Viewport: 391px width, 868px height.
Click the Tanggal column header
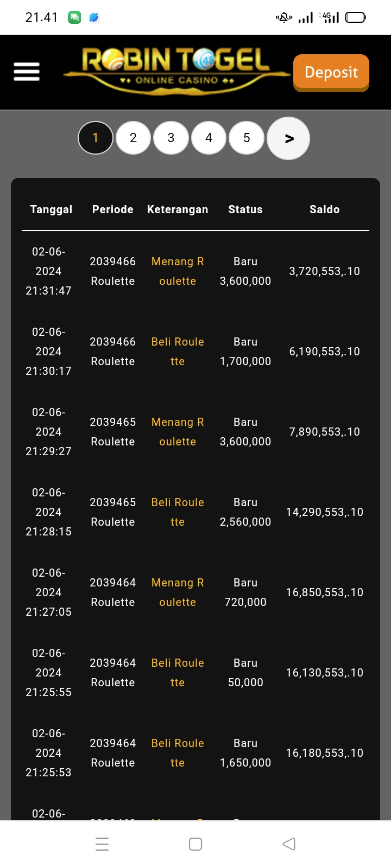tap(51, 209)
